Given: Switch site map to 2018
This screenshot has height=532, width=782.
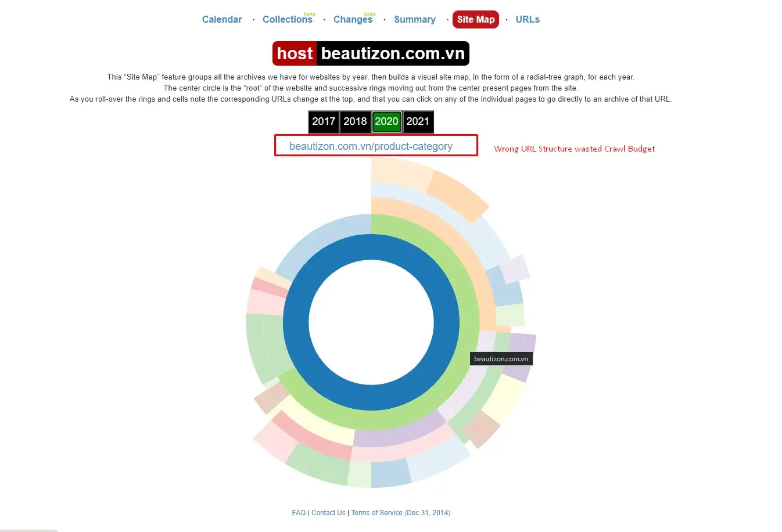Looking at the screenshot, I should click(355, 121).
